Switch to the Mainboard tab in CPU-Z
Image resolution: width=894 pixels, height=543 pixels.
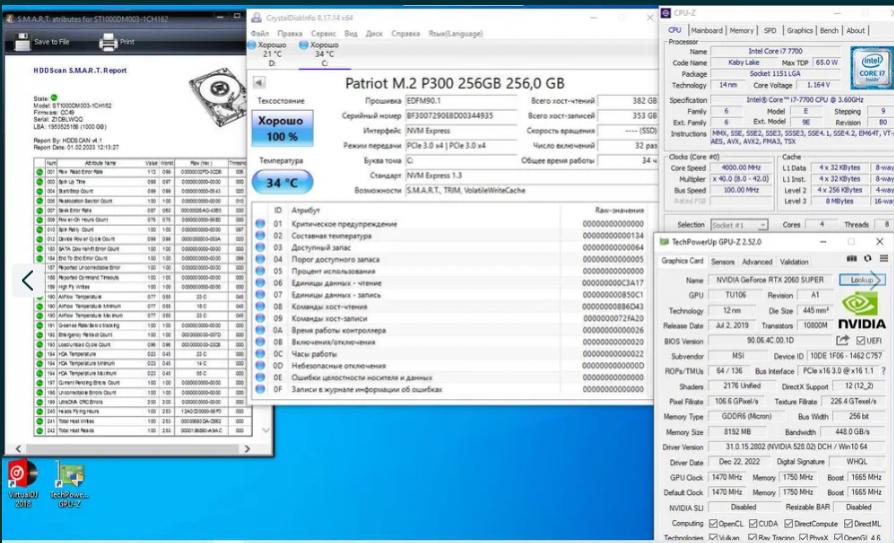(x=706, y=30)
